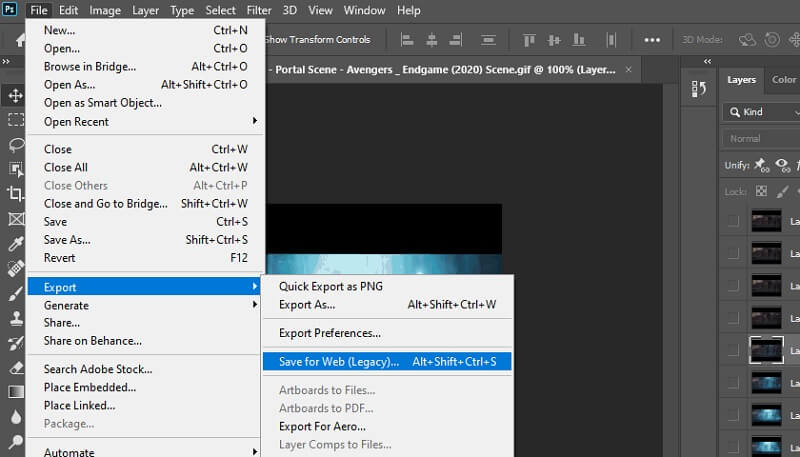Select the first layer thumbnail

tap(766, 221)
